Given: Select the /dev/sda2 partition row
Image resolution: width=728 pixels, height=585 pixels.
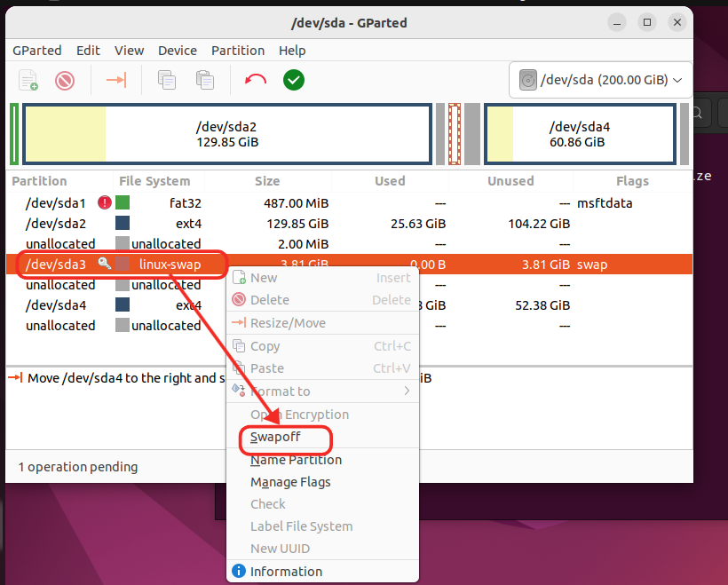Looking at the screenshot, I should click(x=349, y=224).
